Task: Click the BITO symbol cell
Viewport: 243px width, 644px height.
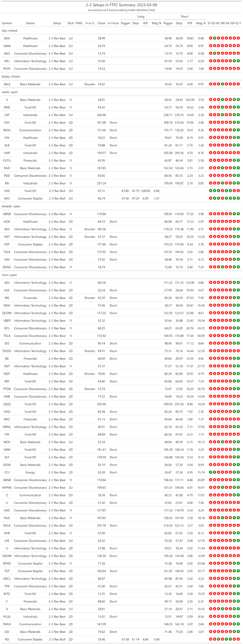Action: (7, 594)
